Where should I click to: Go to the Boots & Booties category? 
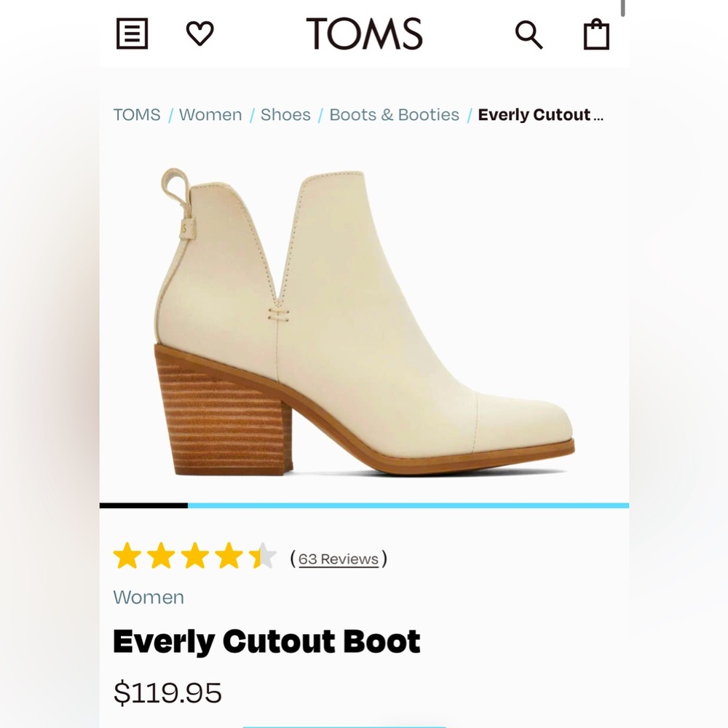(394, 114)
